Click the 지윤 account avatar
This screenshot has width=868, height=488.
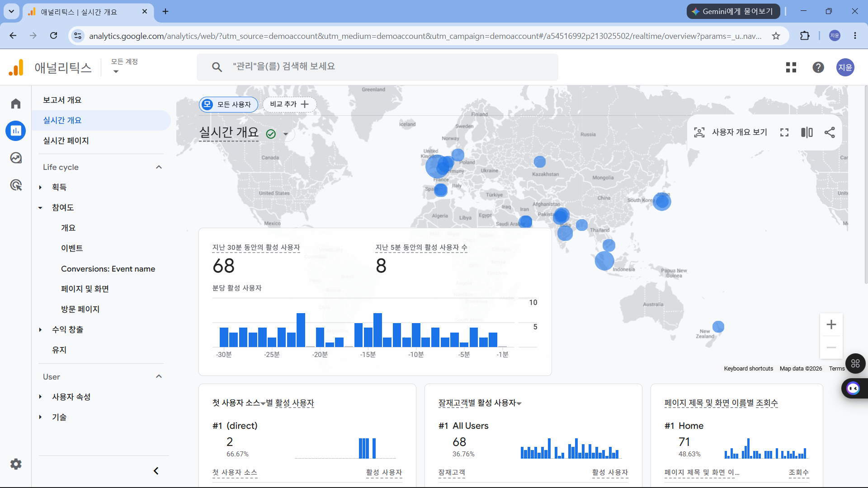(845, 67)
